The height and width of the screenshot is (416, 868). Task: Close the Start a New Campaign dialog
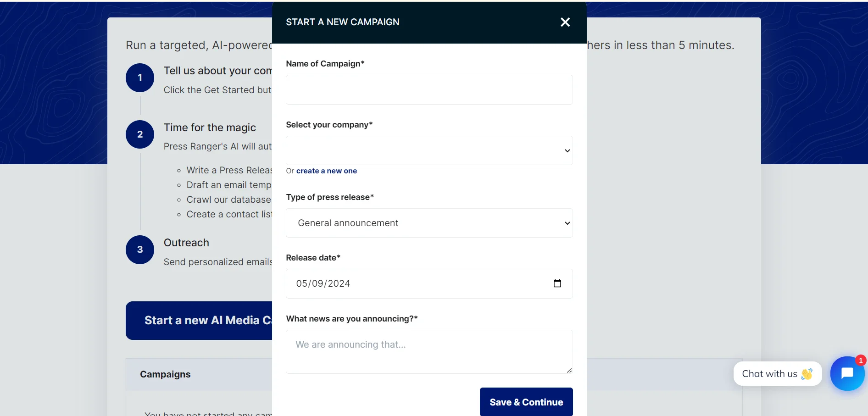pyautogui.click(x=565, y=22)
